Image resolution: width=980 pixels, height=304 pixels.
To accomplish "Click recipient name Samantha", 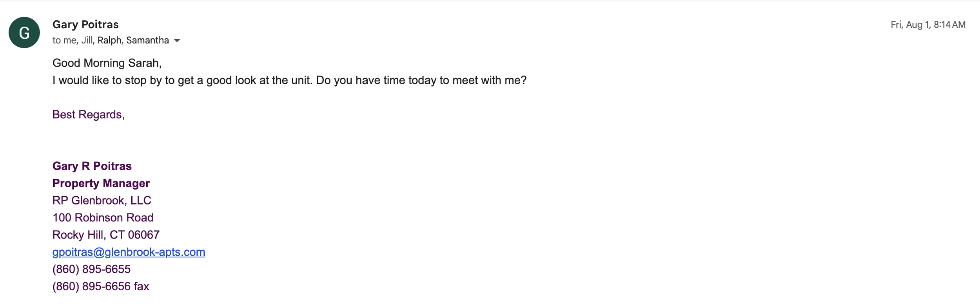I will click(147, 40).
